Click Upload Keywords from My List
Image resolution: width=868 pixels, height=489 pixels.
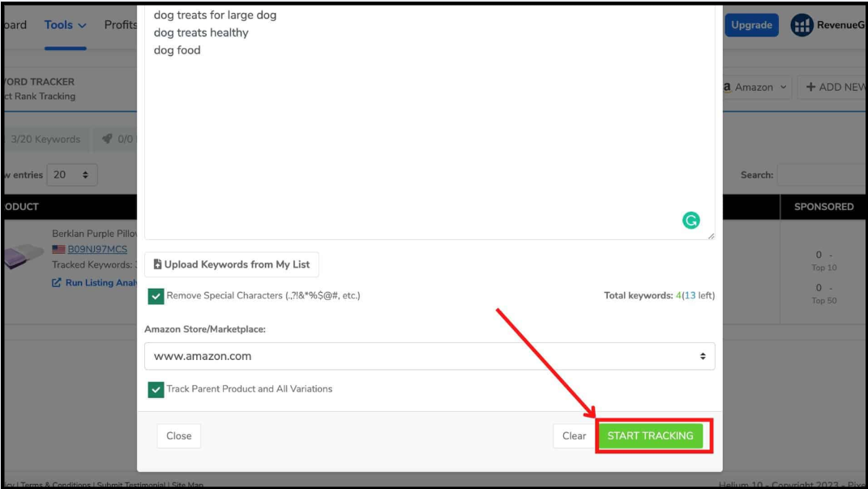(232, 264)
